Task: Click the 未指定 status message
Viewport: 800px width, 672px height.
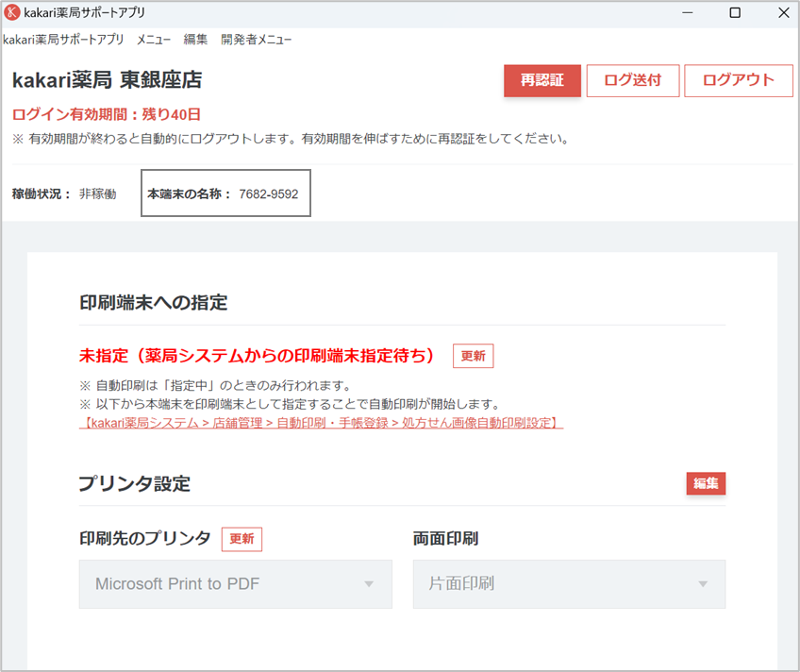Action: coord(256,356)
